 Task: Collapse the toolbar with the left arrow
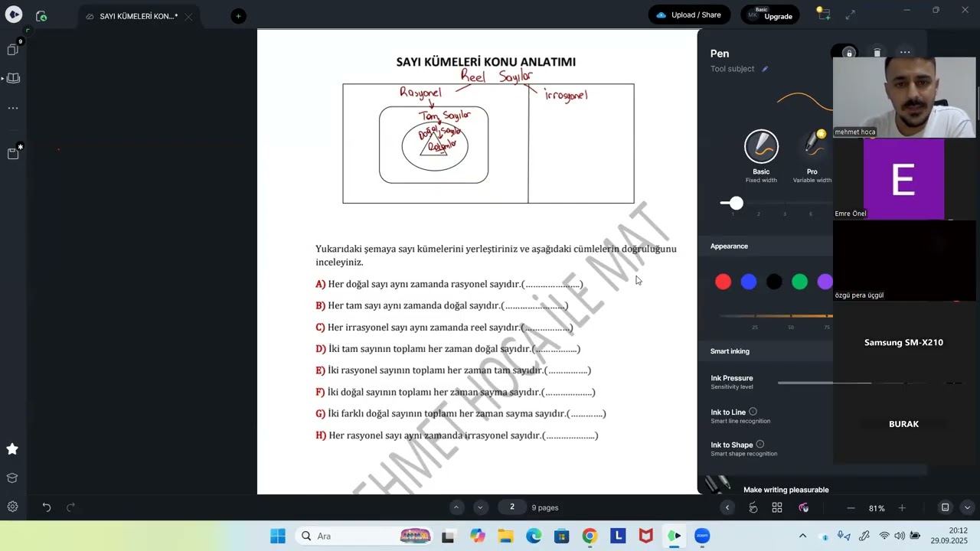[727, 507]
